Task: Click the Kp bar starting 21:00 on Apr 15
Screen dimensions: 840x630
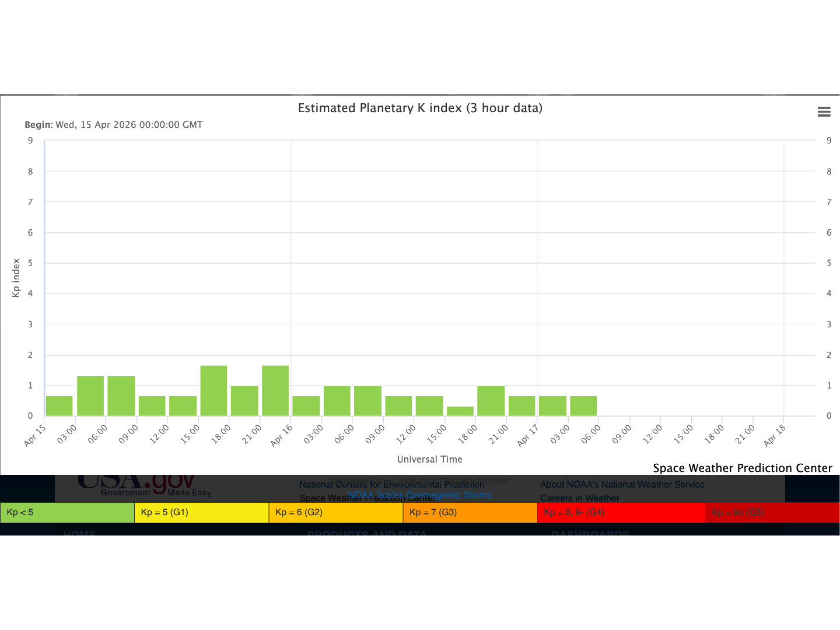Action: point(275,391)
